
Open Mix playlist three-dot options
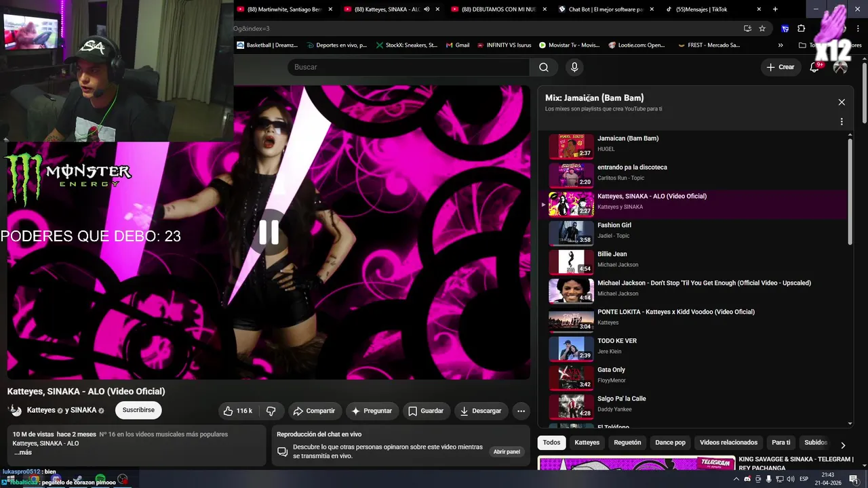842,122
